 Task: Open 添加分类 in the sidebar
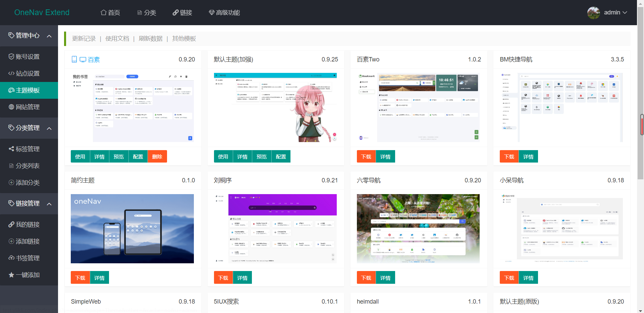pos(26,182)
